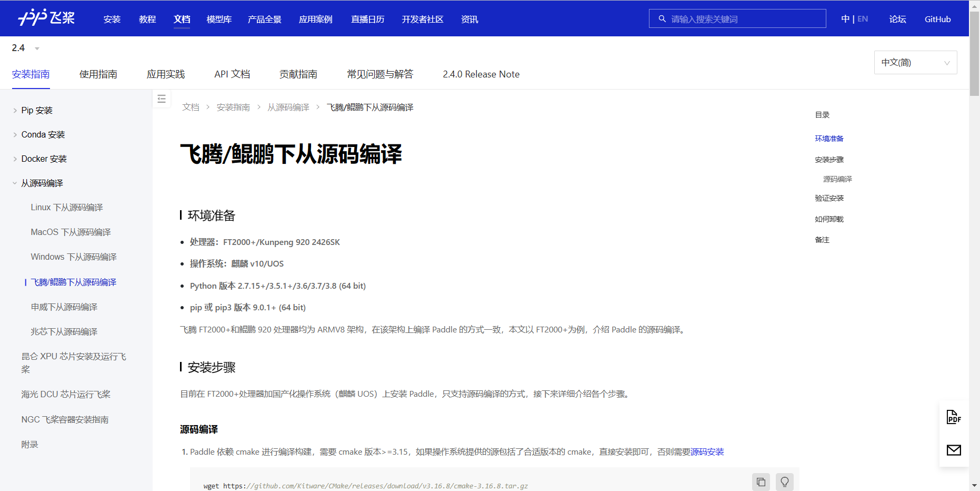Switch to the API 文档 tab

pos(232,74)
